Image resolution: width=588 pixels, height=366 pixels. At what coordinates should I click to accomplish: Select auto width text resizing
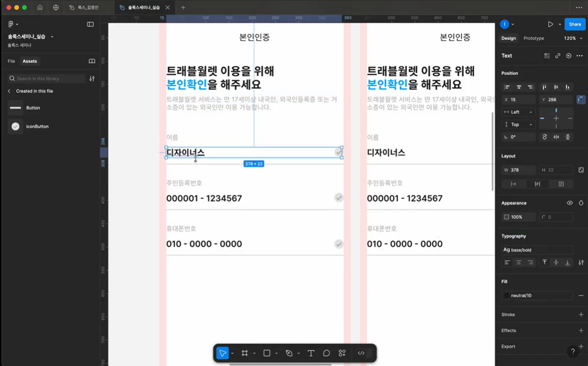point(513,184)
